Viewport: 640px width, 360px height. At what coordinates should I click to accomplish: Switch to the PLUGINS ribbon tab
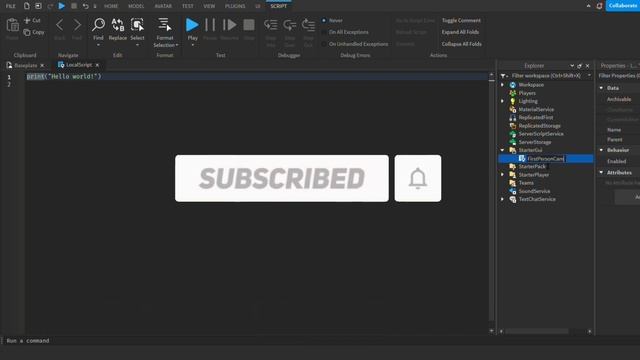pos(235,6)
